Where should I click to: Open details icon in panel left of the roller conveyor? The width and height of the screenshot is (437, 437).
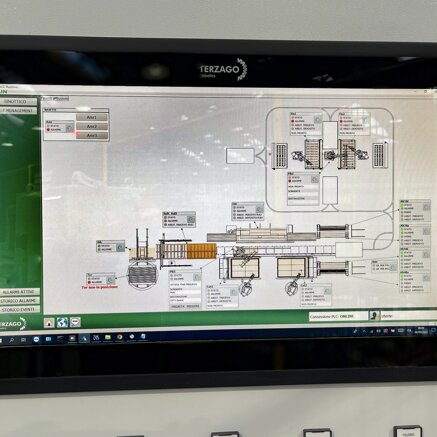tap(120, 247)
